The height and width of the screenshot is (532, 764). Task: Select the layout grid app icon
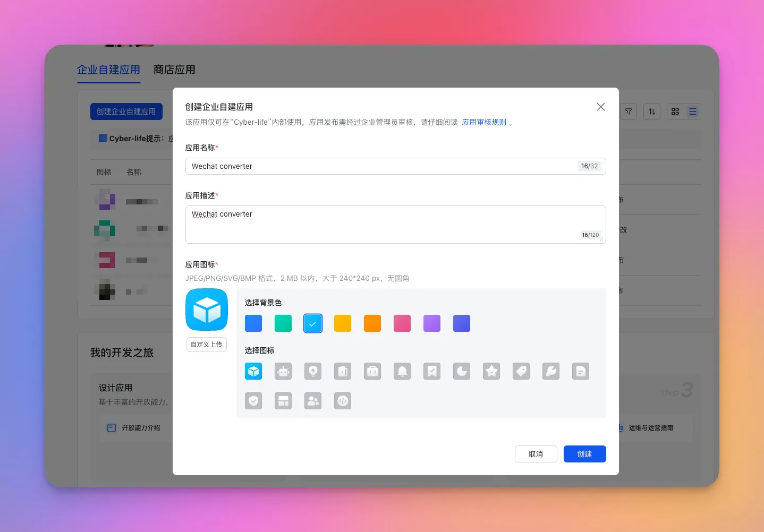tap(283, 401)
